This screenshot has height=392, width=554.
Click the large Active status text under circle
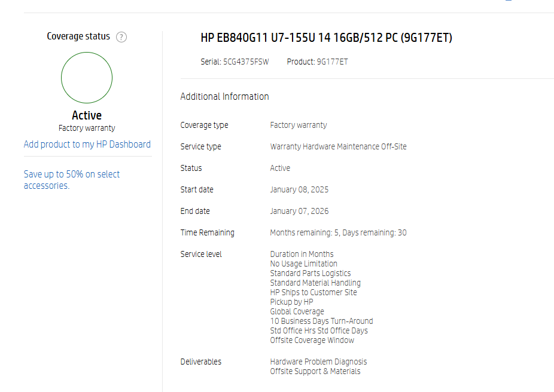87,115
